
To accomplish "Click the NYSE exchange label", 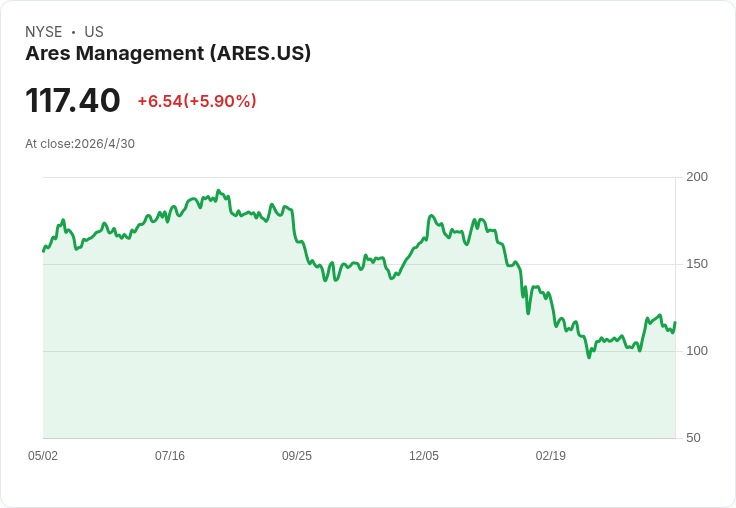I will tap(44, 32).
